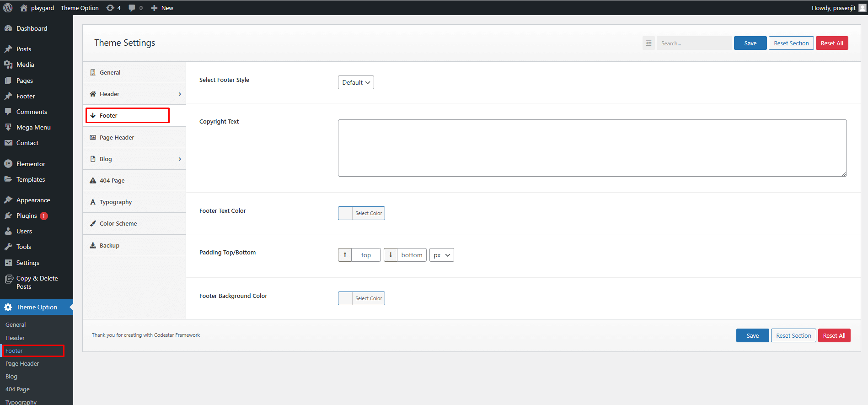The height and width of the screenshot is (405, 868).
Task: Click the Search settings field
Action: pos(694,43)
